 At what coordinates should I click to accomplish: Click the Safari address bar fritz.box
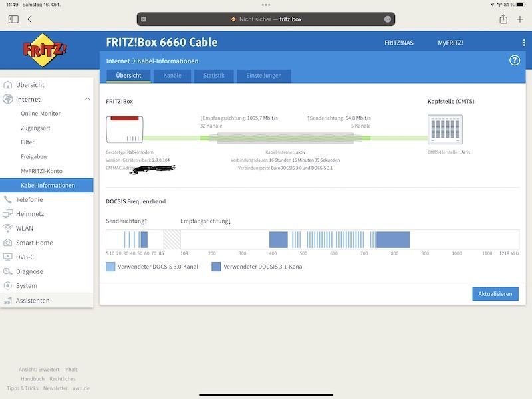(x=265, y=19)
